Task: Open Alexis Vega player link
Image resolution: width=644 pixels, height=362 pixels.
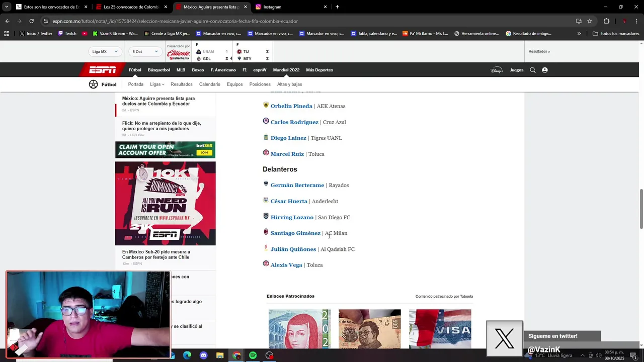Action: click(x=286, y=265)
